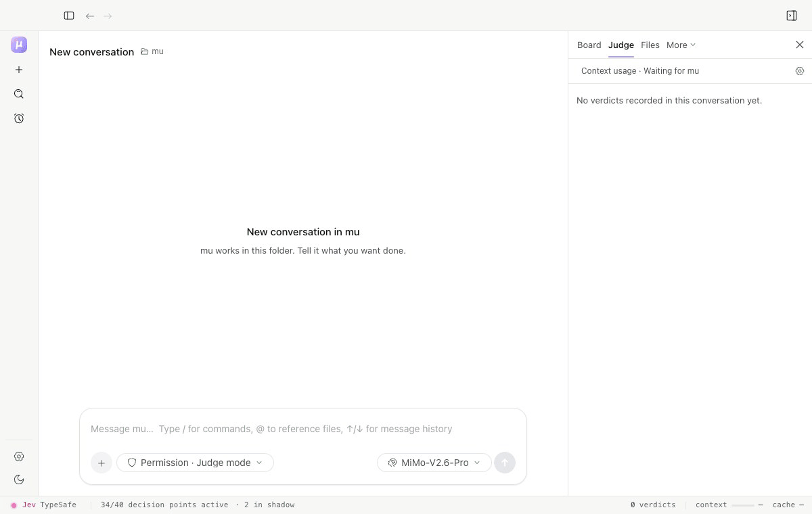Screen dimensions: 812x514
Task: Switch to the Board tab
Action: tap(589, 45)
